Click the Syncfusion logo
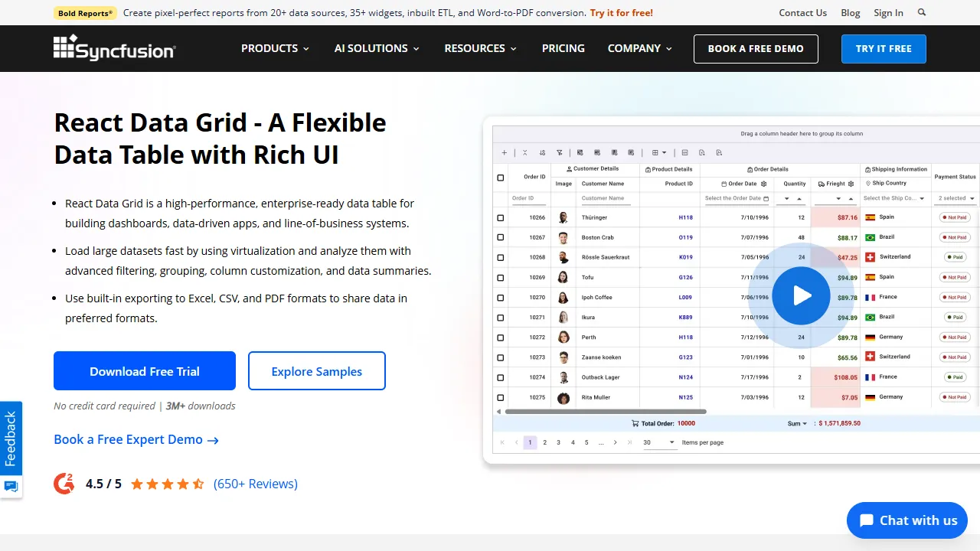 pyautogui.click(x=115, y=47)
